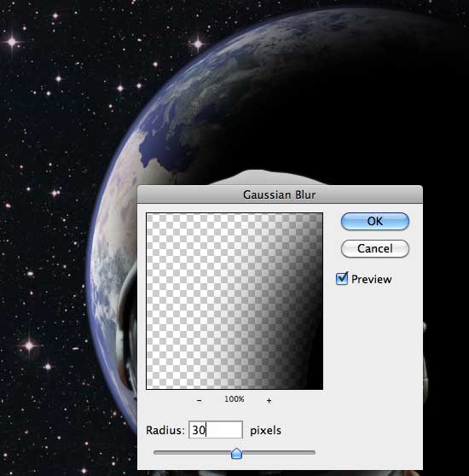Zoom in the blur preview with plus

coord(269,400)
